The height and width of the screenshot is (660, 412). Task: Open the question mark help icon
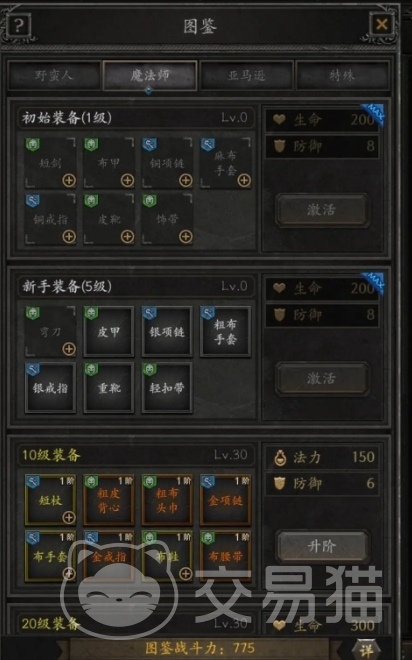pos(18,25)
